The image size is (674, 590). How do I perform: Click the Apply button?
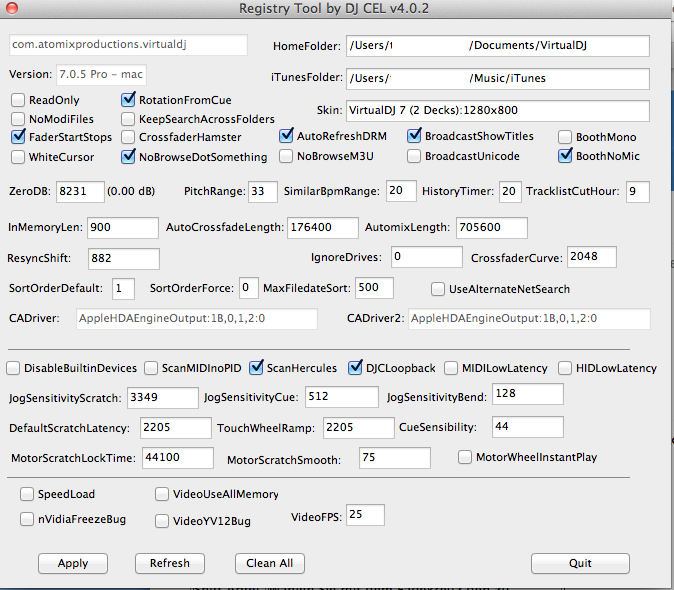pos(73,563)
